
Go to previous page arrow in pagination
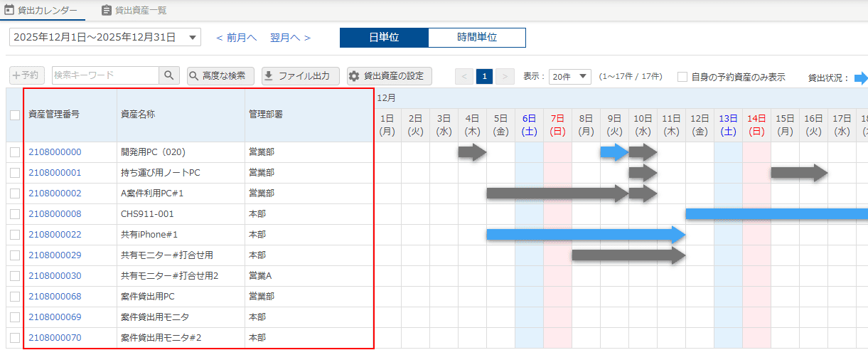464,77
